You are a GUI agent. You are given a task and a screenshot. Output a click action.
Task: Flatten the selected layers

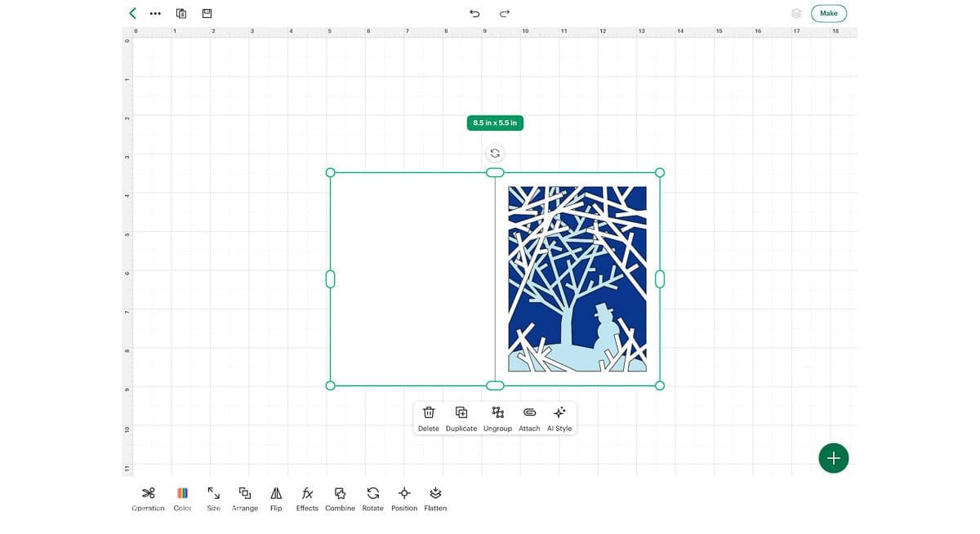[x=435, y=499]
